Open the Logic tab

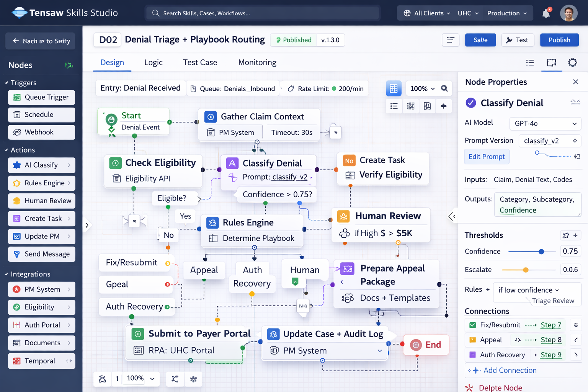coord(153,62)
